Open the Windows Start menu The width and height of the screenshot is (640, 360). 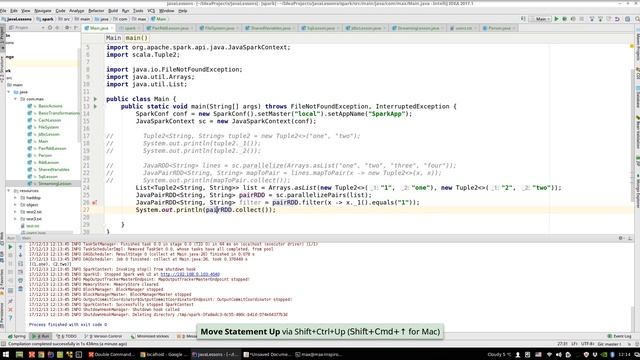tap(5, 355)
